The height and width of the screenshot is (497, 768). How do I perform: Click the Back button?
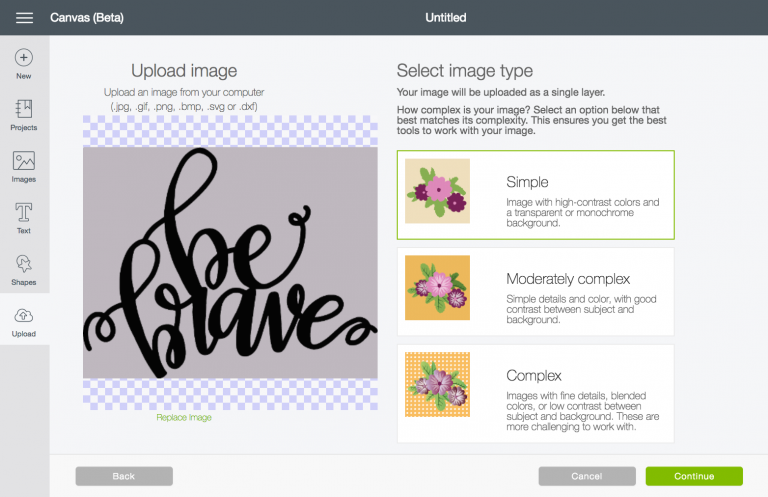124,476
